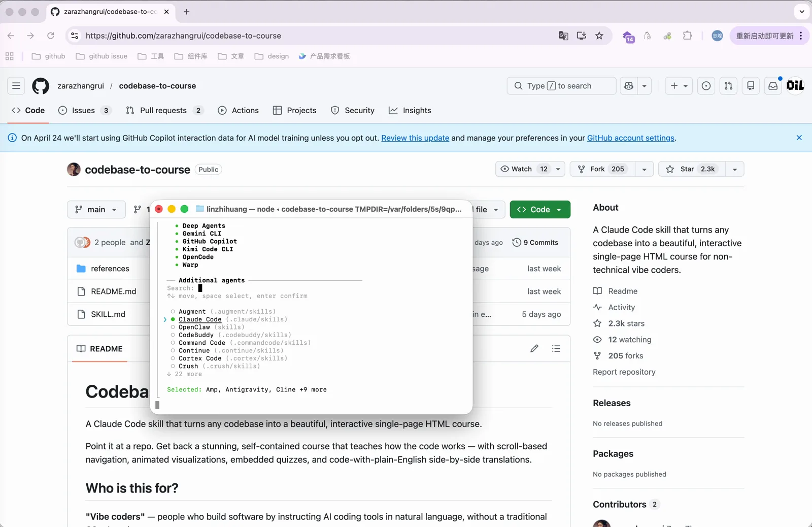This screenshot has width=812, height=527.
Task: Select the OpenClaw agent option
Action: 208,327
